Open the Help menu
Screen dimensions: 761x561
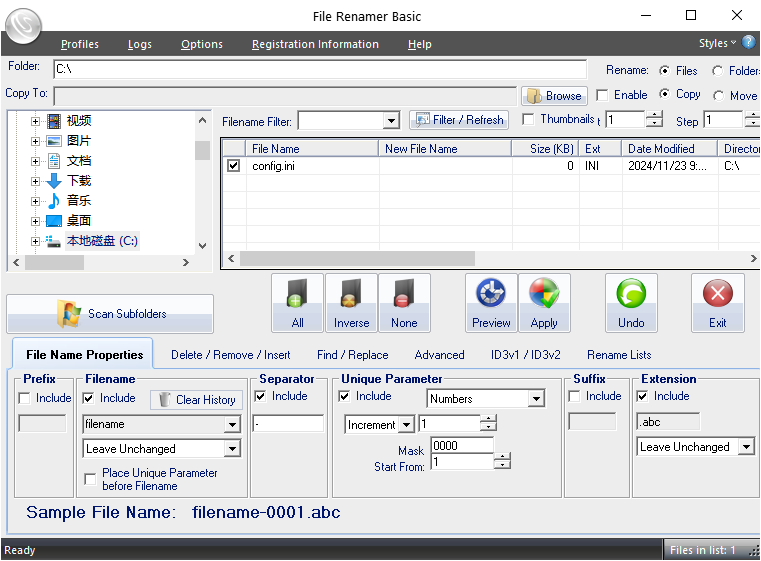pyautogui.click(x=419, y=44)
